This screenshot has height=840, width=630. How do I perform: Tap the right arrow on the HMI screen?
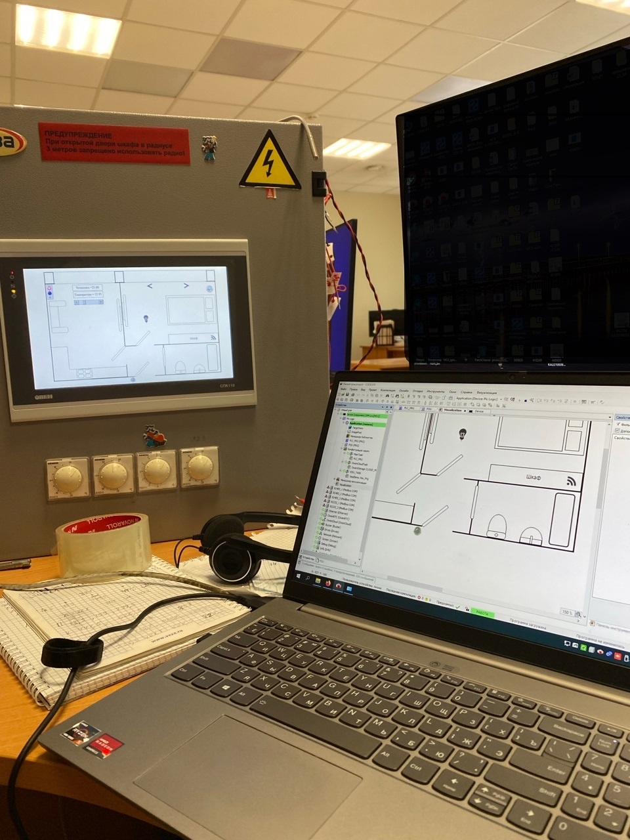coord(186,285)
